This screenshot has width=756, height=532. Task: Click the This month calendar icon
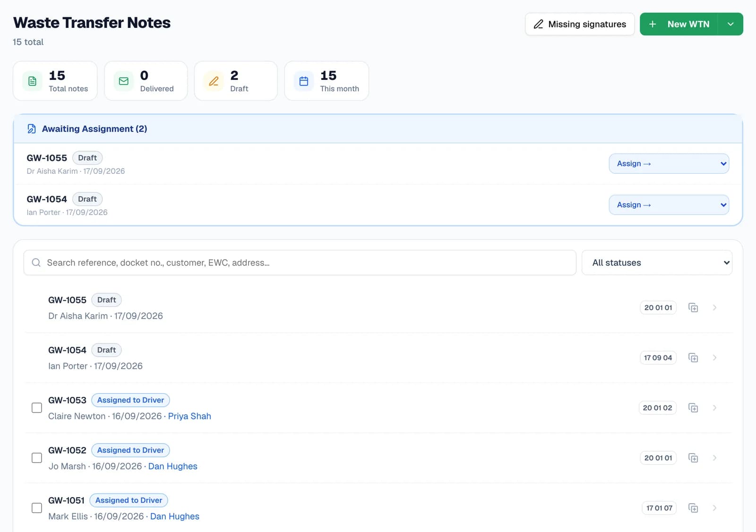point(304,81)
